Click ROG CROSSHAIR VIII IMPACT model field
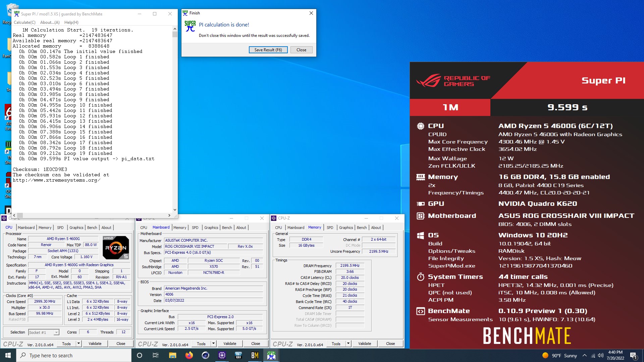Screen dimensions: 644x362 195,246
